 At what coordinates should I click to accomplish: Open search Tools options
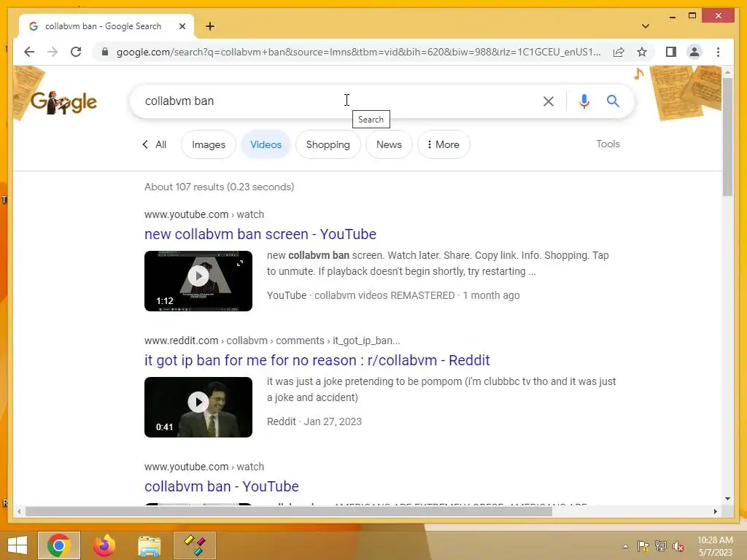[x=608, y=144]
